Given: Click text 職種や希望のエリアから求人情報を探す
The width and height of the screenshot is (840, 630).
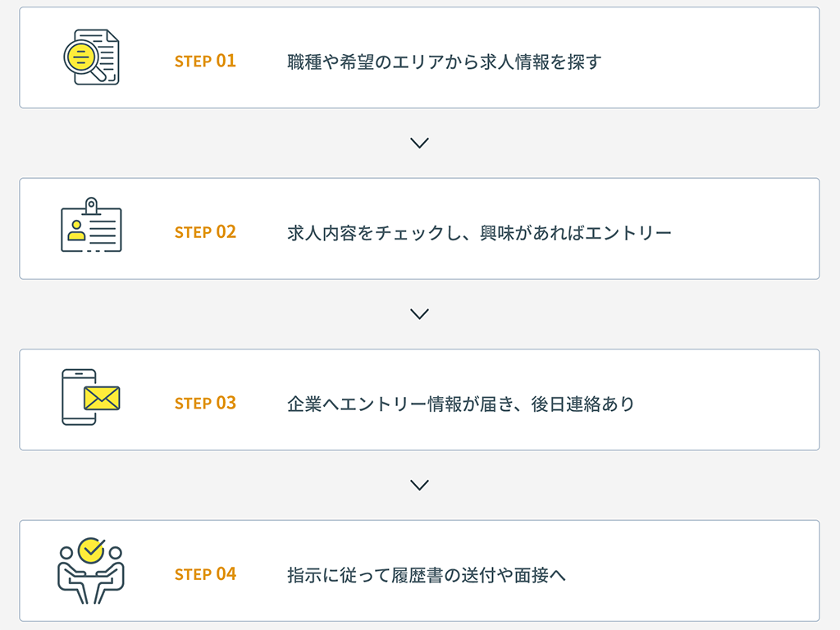Looking at the screenshot, I should point(444,62).
